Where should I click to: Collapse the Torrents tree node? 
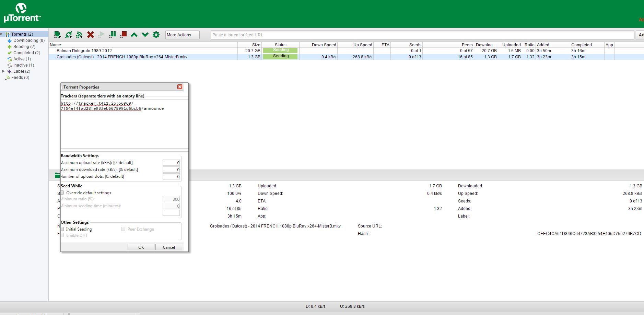pyautogui.click(x=2, y=34)
